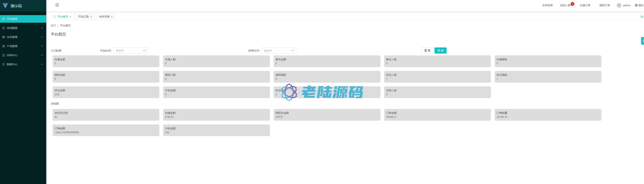Collapse the sidebar using the fold icon

click(57, 5)
